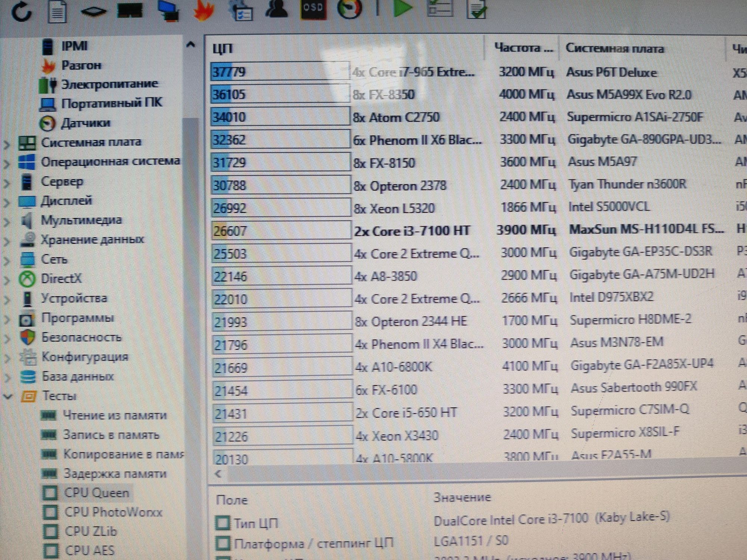Click the green-checkmark document toolbar icon
747x560 pixels.
coord(477,10)
